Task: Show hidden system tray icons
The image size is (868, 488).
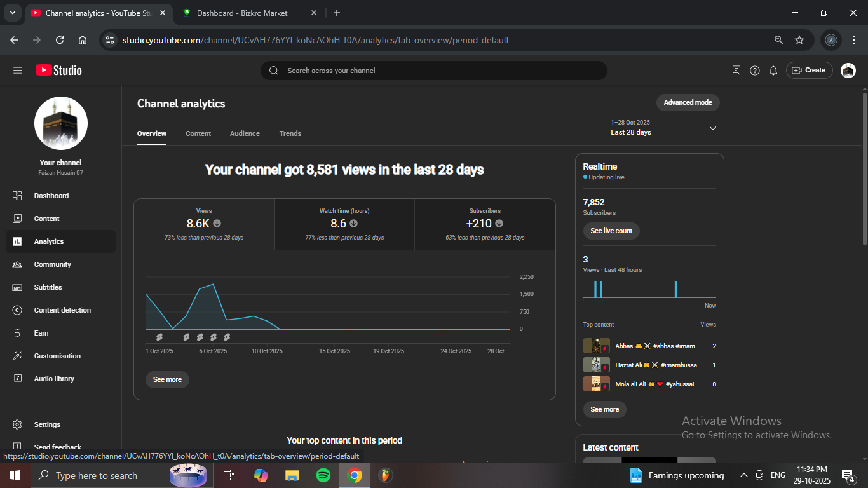Action: coord(743,475)
